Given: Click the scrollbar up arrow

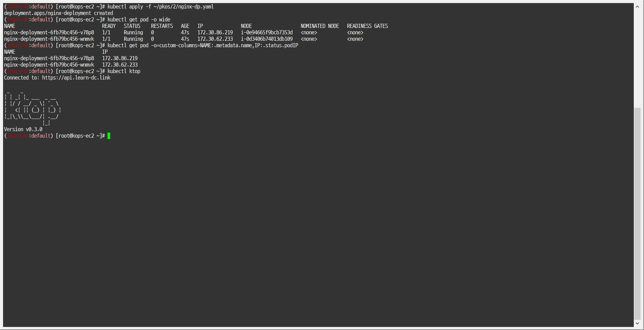Looking at the screenshot, I should (x=638, y=6).
